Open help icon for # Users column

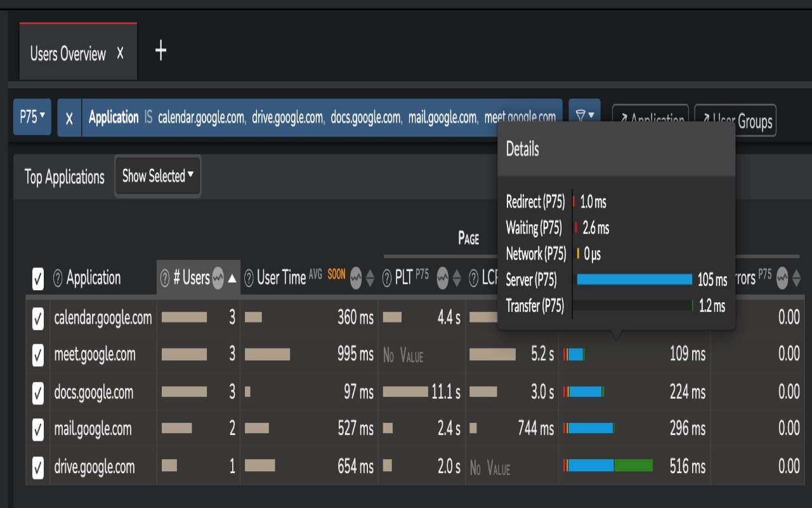[165, 278]
